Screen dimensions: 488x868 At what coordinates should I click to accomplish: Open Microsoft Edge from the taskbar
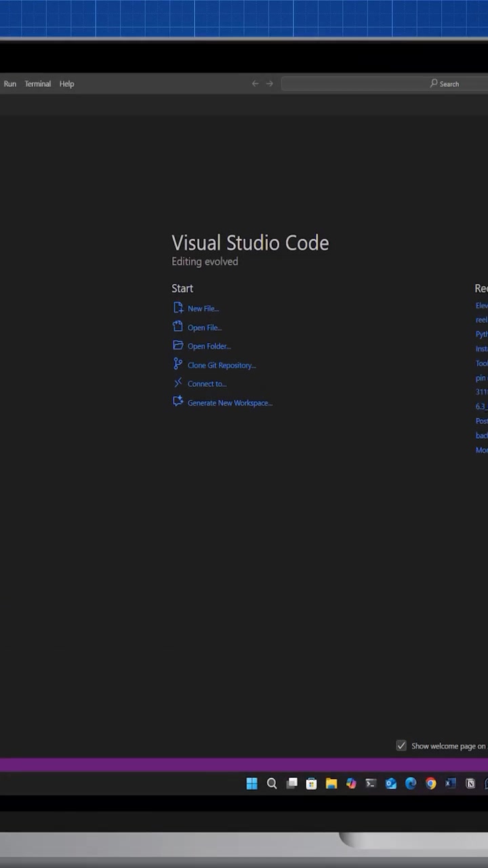[411, 783]
